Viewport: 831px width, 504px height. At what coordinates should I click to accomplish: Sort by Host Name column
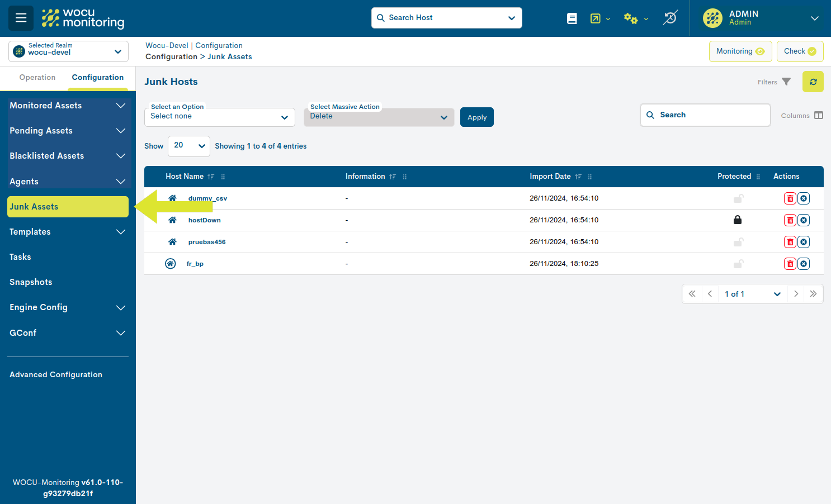(211, 177)
